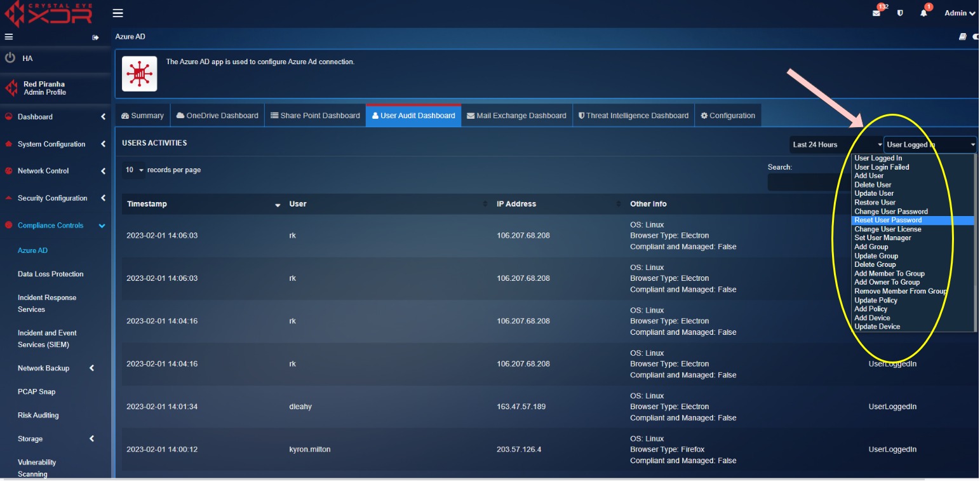980x481 pixels.
Task: Open Vulnerability Scanning in sidebar
Action: click(x=37, y=468)
